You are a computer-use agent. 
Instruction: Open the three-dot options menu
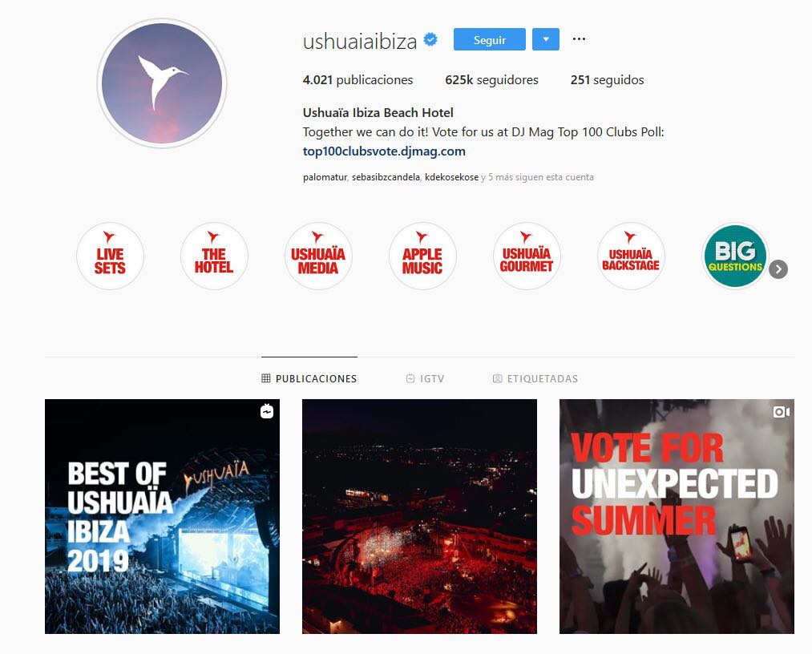579,39
